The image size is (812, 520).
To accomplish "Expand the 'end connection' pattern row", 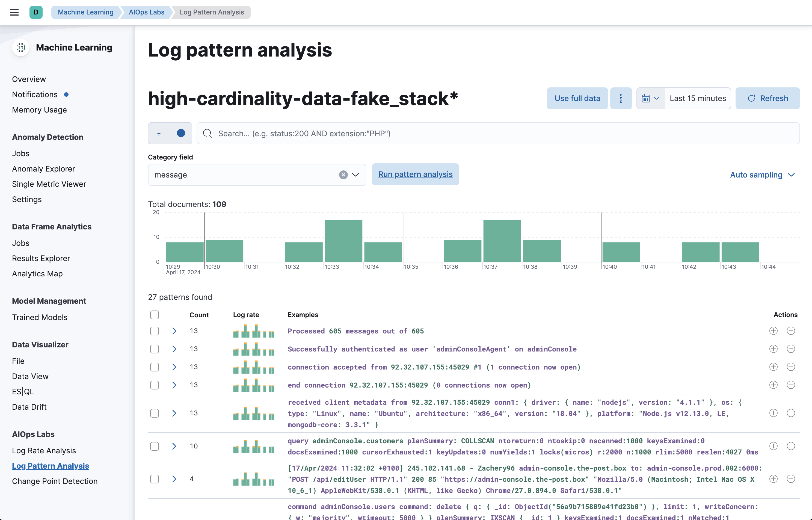I will pos(174,385).
